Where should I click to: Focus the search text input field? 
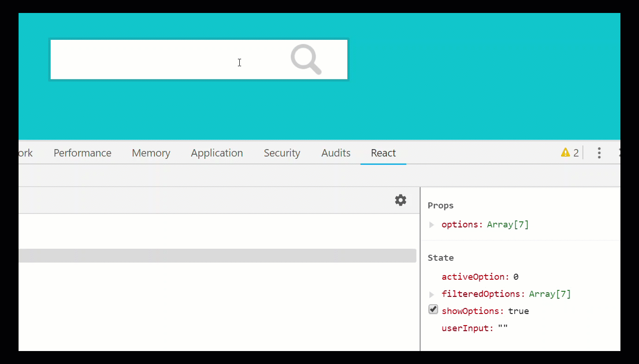[x=199, y=60]
